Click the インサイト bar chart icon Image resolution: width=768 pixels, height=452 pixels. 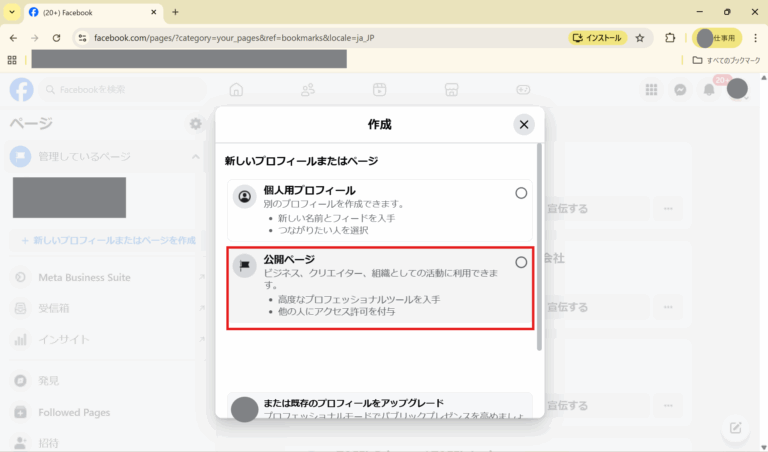pyautogui.click(x=20, y=339)
